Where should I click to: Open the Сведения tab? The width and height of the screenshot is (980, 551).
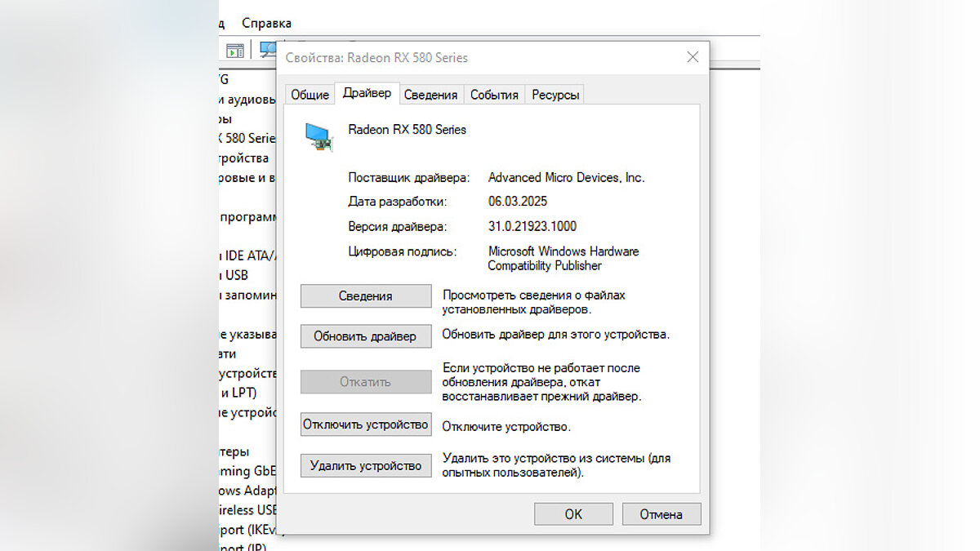point(430,95)
